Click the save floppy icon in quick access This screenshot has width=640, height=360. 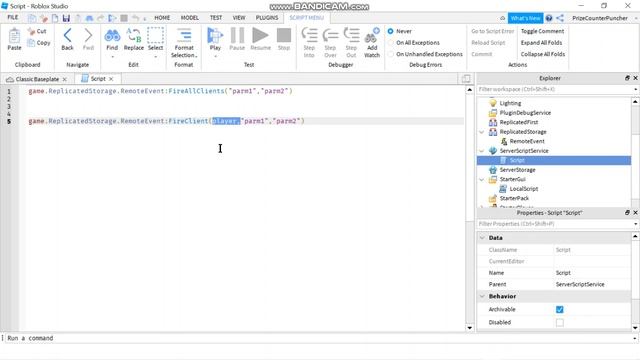pyautogui.click(x=66, y=18)
